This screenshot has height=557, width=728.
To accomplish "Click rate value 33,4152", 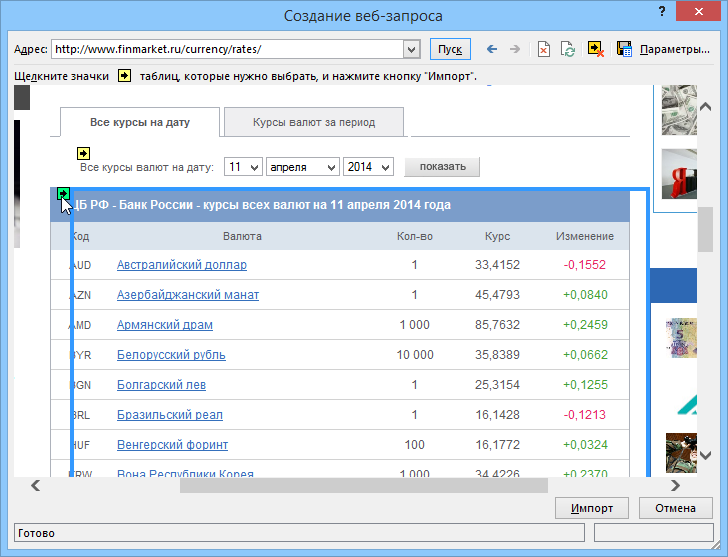I will [497, 265].
